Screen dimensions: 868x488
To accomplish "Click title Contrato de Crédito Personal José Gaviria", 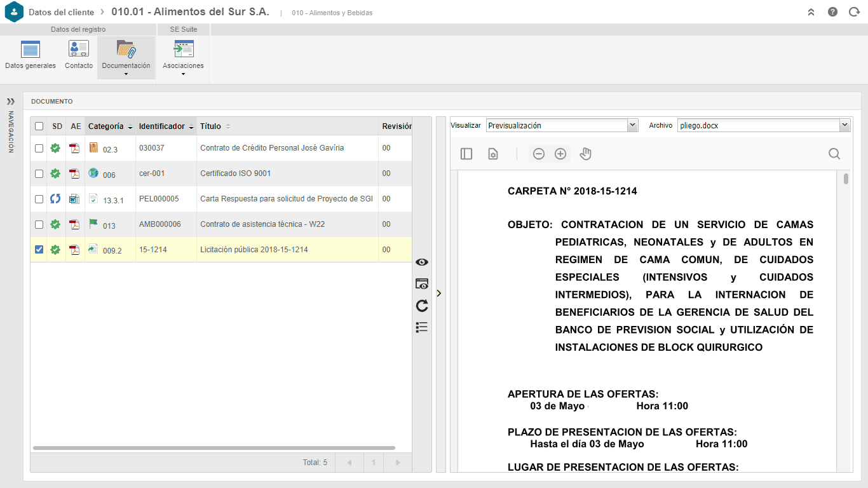I will tap(272, 148).
